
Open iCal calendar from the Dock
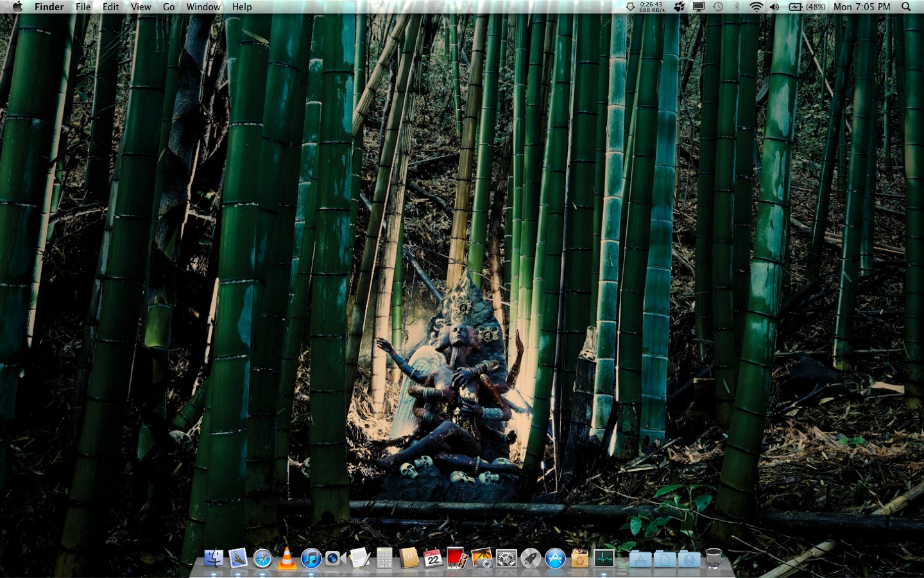pos(433,558)
